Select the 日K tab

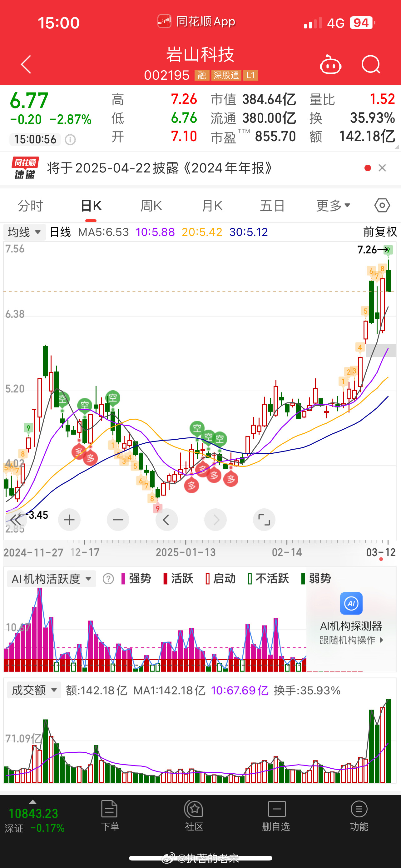(x=91, y=206)
